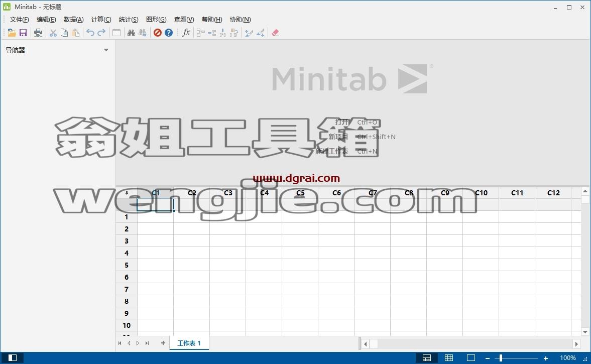The height and width of the screenshot is (364, 591).
Task: Open the 数据(A) menu
Action: pyautogui.click(x=73, y=19)
